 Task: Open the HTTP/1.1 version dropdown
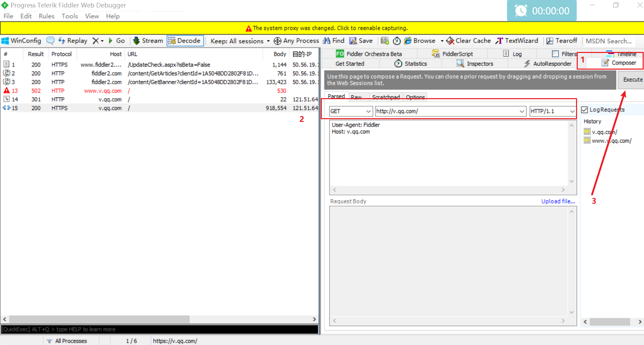[572, 111]
